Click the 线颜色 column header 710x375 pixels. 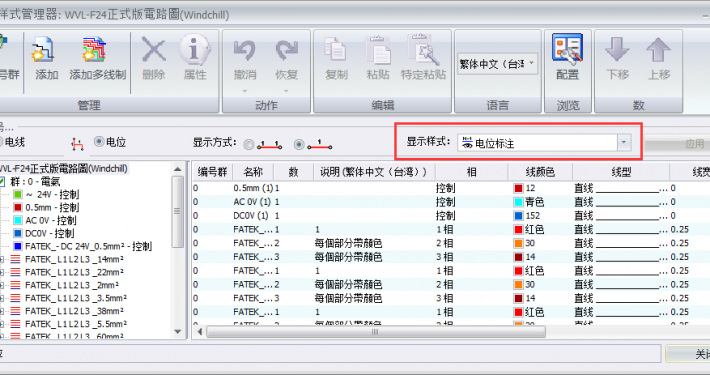(540, 172)
